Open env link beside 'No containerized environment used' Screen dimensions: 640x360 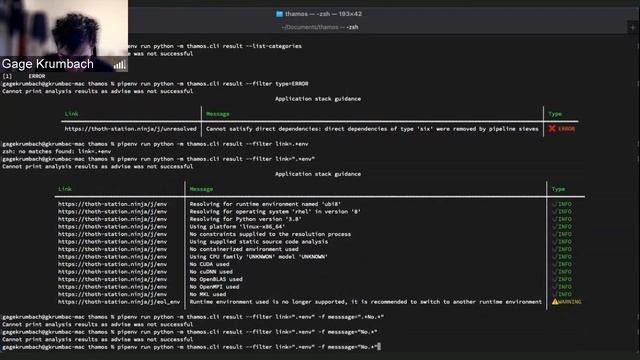pyautogui.click(x=112, y=249)
